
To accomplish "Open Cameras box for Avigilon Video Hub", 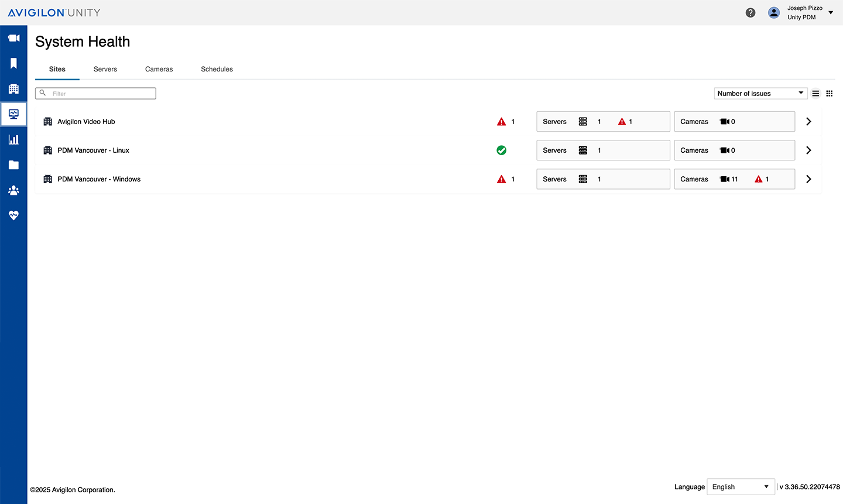I will 735,122.
